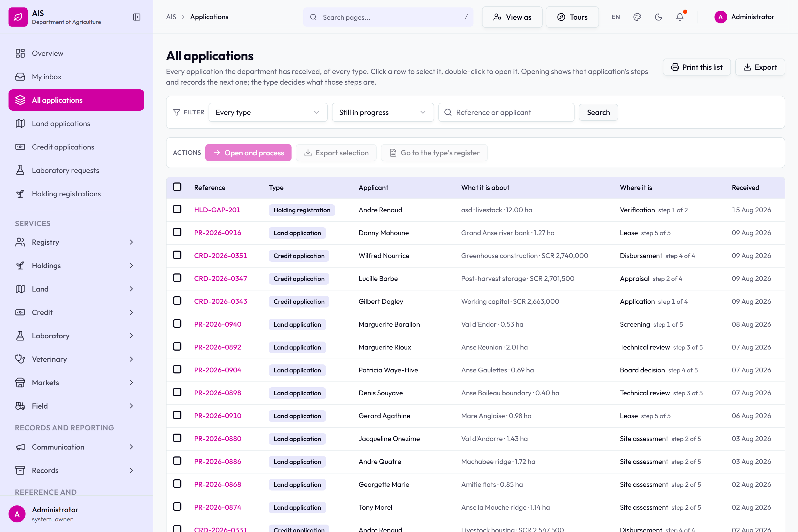This screenshot has width=798, height=532.
Task: Click the Search button in the filter bar
Action: pos(598,112)
